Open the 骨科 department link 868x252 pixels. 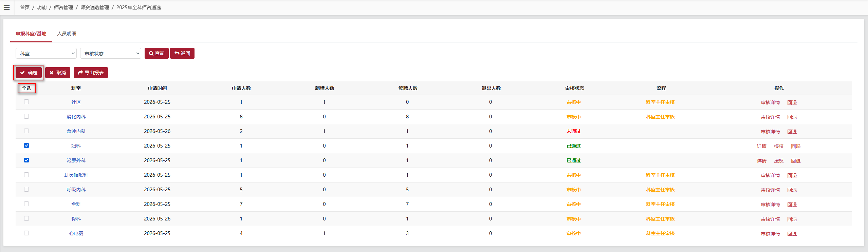[76, 219]
